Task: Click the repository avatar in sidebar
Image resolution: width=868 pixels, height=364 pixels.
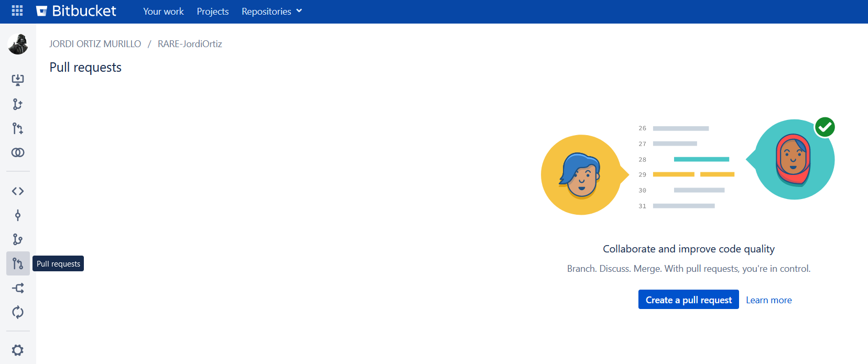Action: tap(18, 44)
